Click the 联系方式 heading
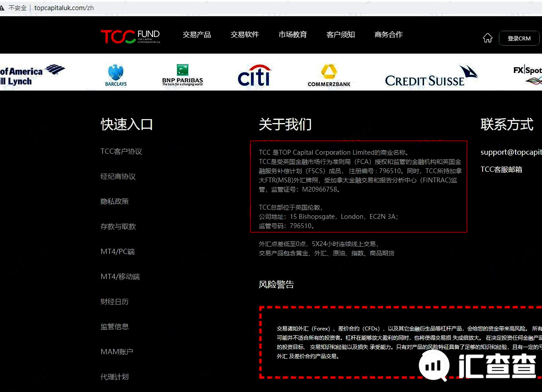This screenshot has width=542, height=392. [507, 124]
